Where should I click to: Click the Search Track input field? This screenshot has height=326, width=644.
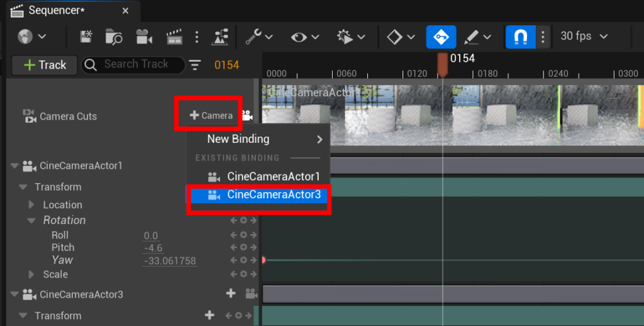(133, 65)
